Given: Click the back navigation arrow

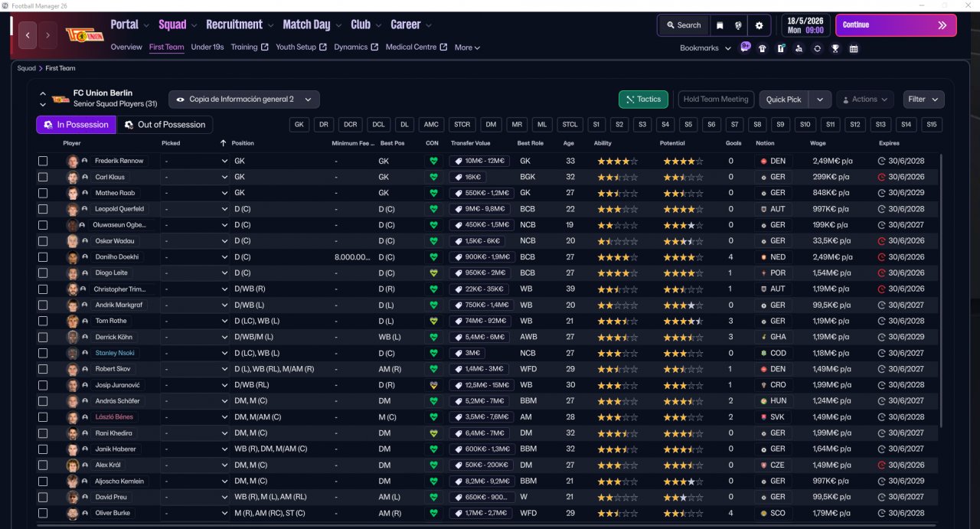Looking at the screenshot, I should (28, 34).
